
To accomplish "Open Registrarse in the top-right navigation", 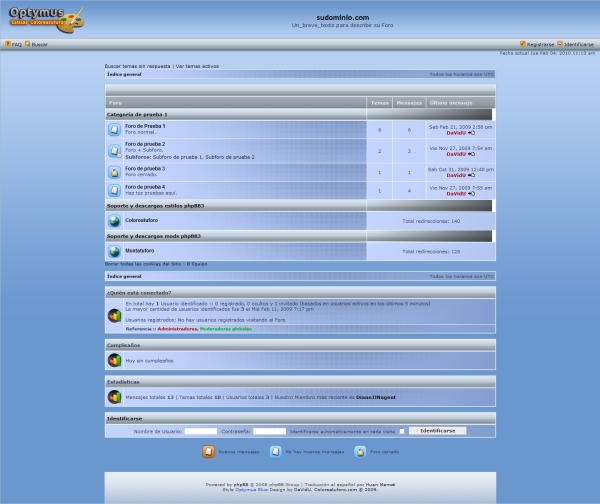I will coord(538,44).
